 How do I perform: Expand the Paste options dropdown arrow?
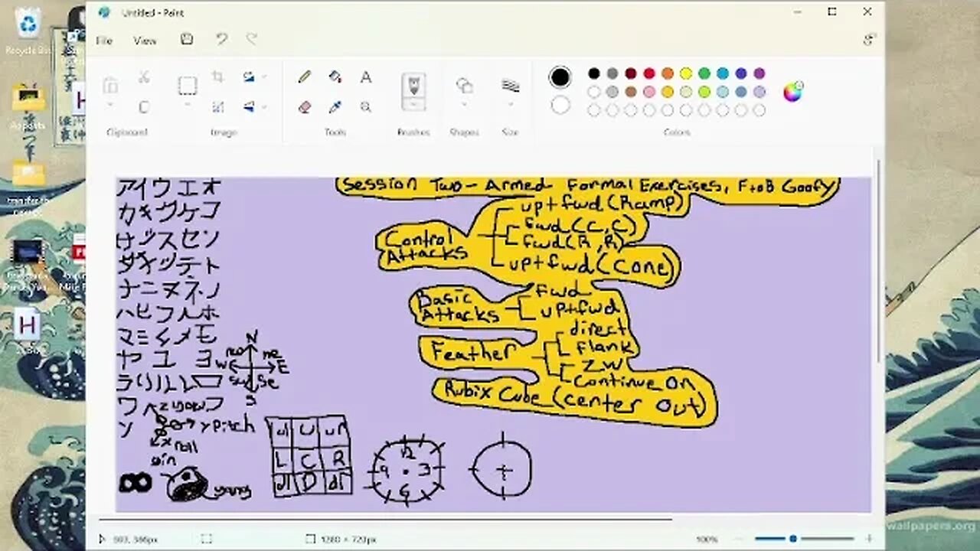[110, 106]
